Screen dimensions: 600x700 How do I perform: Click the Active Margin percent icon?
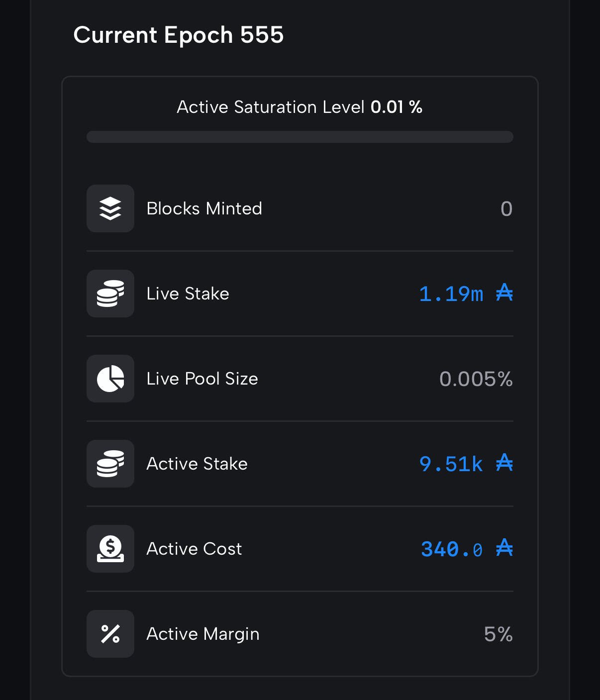[110, 634]
